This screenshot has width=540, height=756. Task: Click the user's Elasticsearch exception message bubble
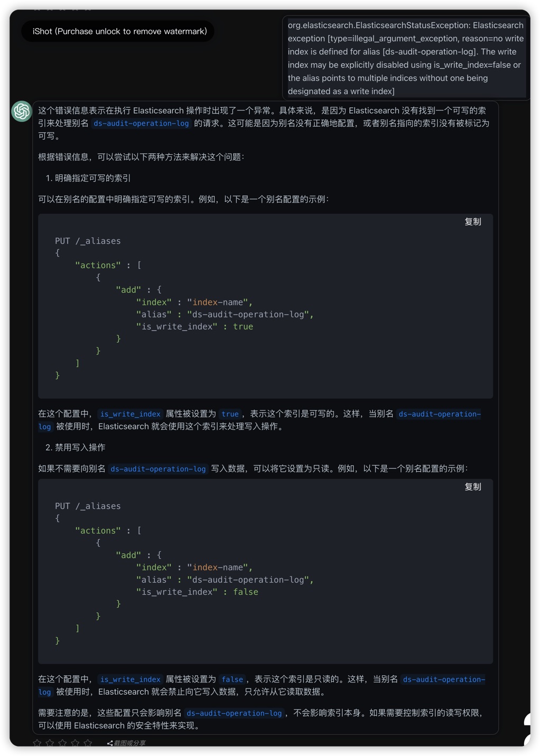point(405,58)
